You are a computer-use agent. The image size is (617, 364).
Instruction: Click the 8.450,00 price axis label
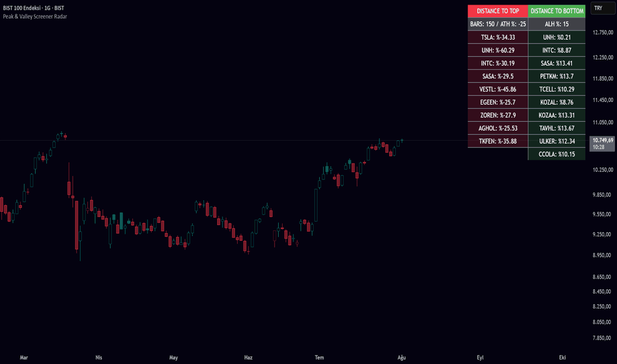pyautogui.click(x=603, y=292)
